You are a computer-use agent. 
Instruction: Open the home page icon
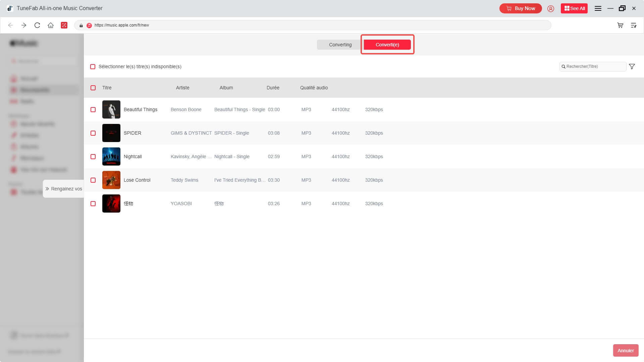pos(51,25)
